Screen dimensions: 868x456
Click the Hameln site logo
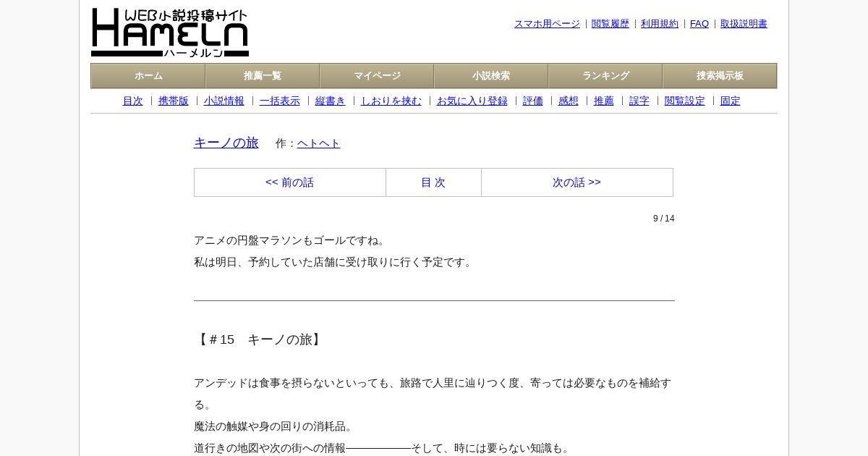[170, 33]
